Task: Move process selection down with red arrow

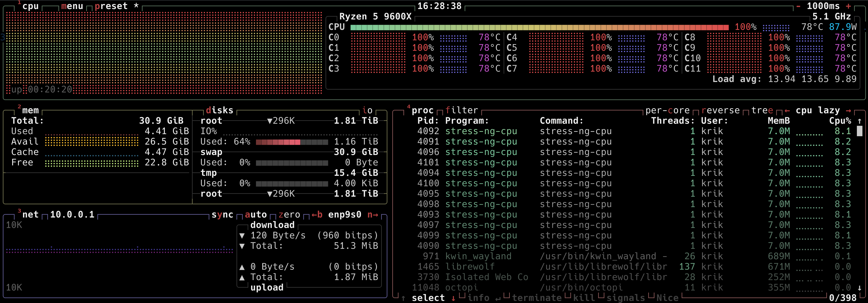Action: [x=453, y=298]
